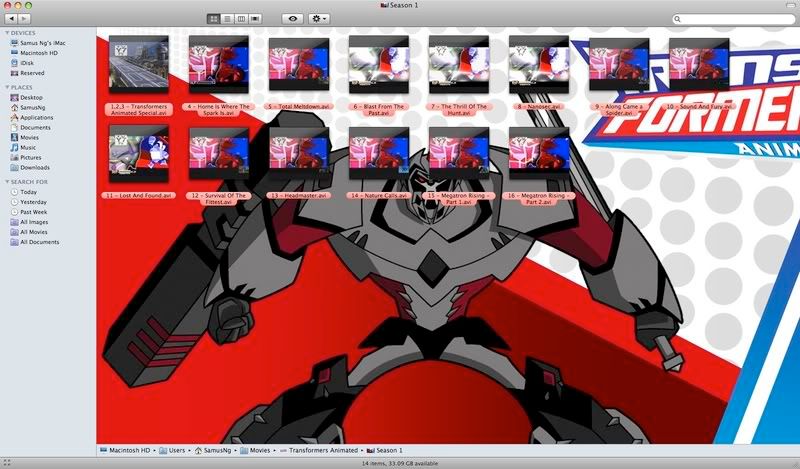Open the Downloads folder in sidebar
Image resolution: width=800 pixels, height=469 pixels.
34,167
